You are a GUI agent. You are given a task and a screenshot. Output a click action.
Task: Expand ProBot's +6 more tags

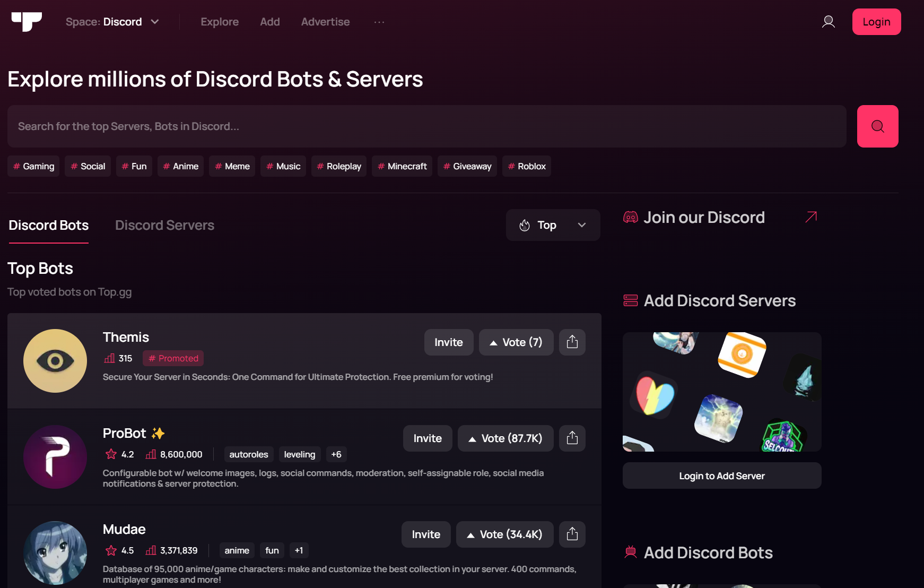(336, 454)
